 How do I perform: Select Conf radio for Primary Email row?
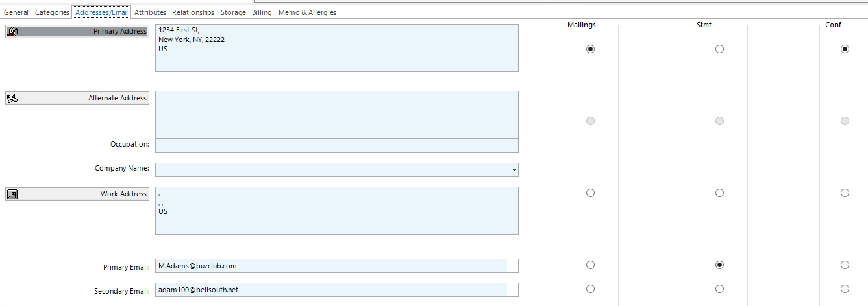point(845,265)
